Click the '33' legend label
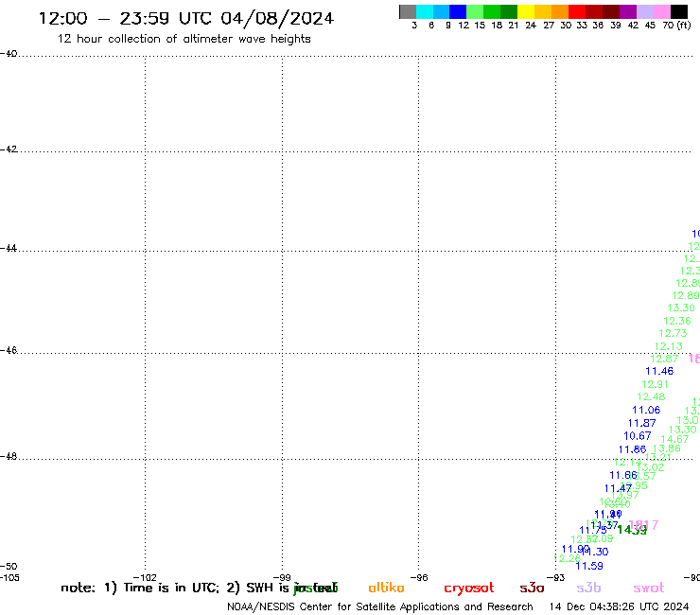This screenshot has height=615, width=700. click(x=582, y=26)
